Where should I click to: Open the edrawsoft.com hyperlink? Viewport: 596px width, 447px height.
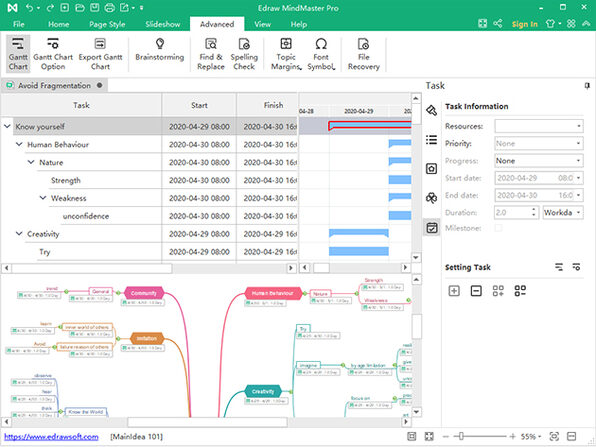pyautogui.click(x=51, y=437)
